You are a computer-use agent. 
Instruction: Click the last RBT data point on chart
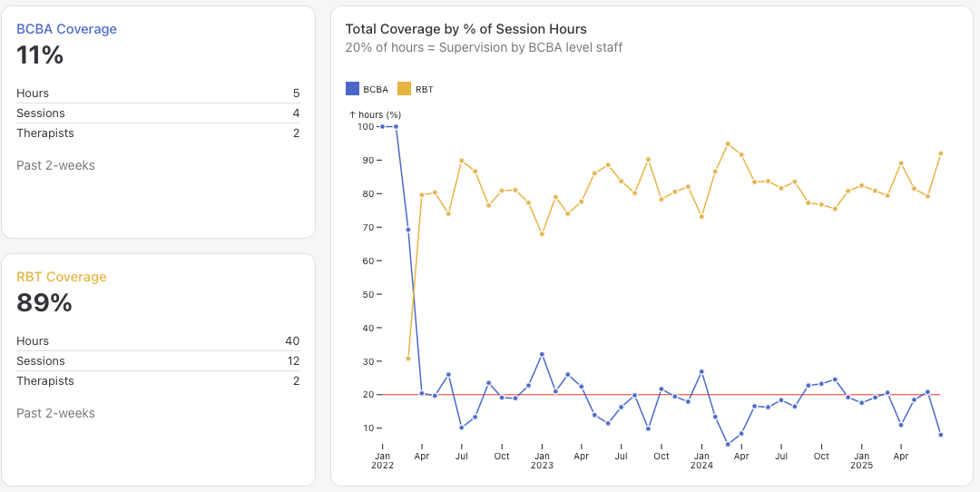coord(940,153)
